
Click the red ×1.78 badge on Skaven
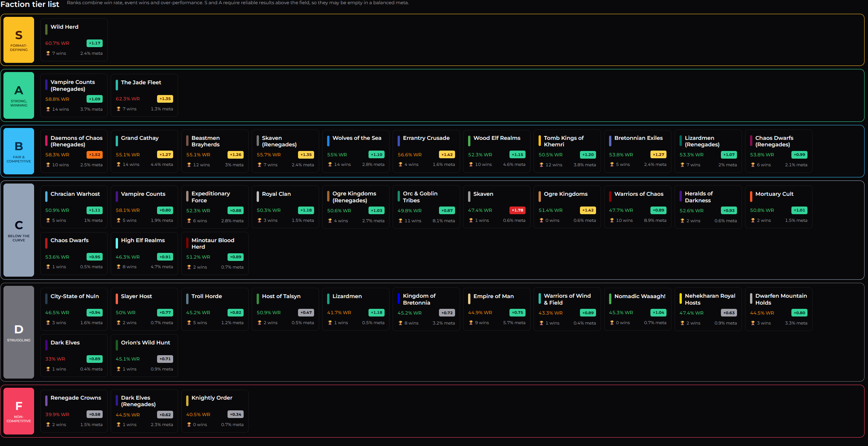[x=518, y=210]
